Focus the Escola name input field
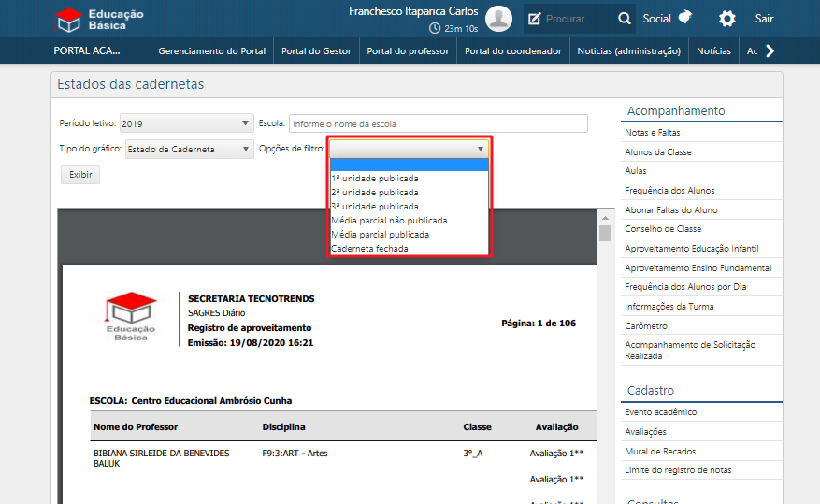 439,123
